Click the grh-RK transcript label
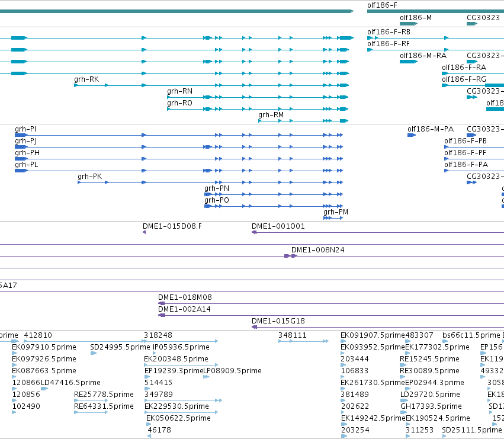The image size is (504, 439). [86, 79]
